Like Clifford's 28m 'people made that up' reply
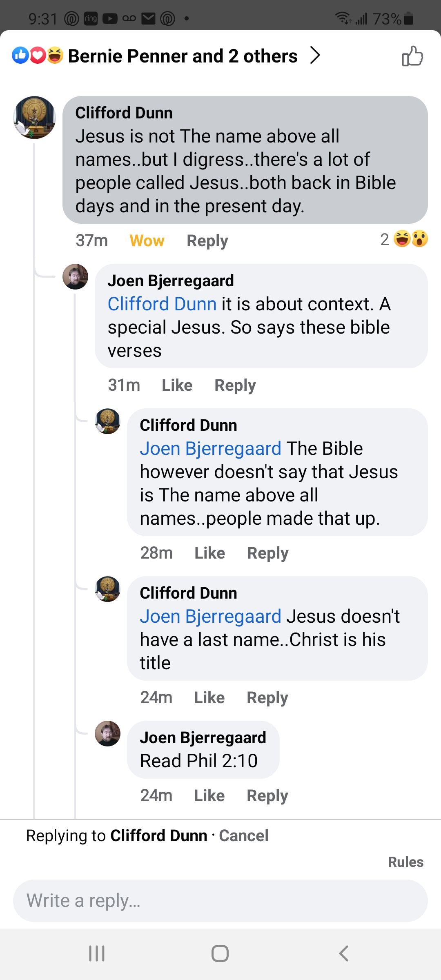This screenshot has height=980, width=441. [x=209, y=553]
